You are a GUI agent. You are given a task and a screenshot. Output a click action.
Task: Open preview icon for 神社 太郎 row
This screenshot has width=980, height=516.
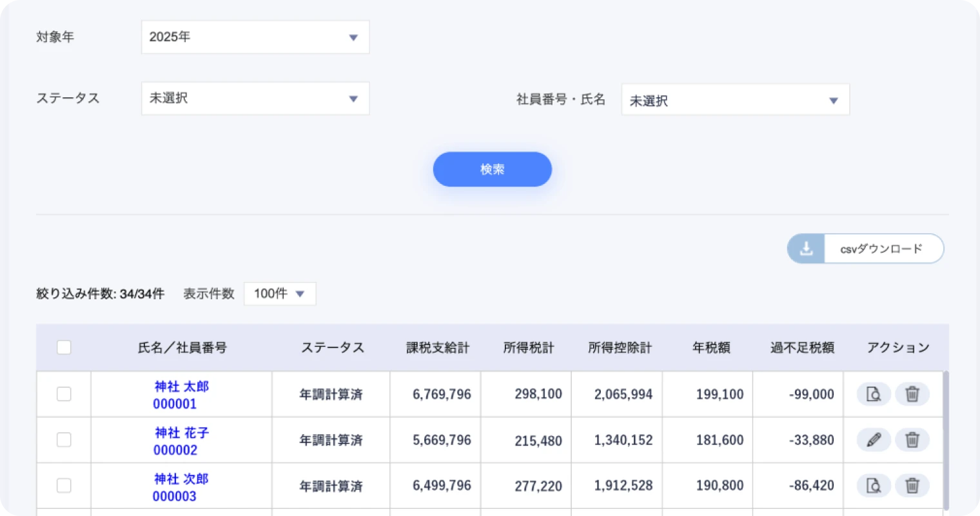click(x=874, y=393)
